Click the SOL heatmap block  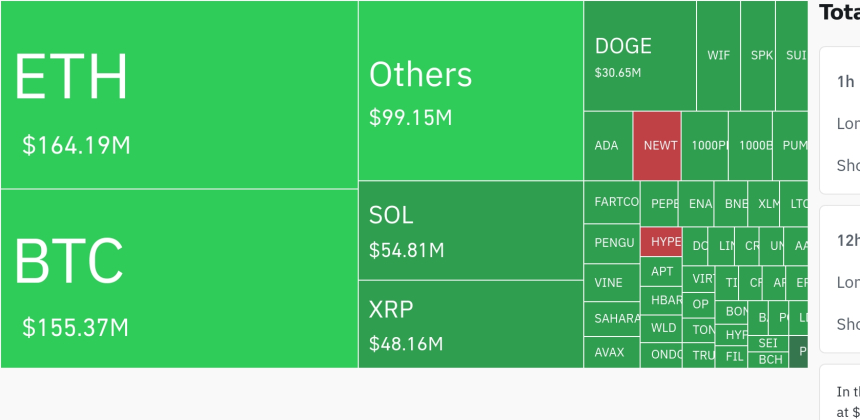[470, 231]
